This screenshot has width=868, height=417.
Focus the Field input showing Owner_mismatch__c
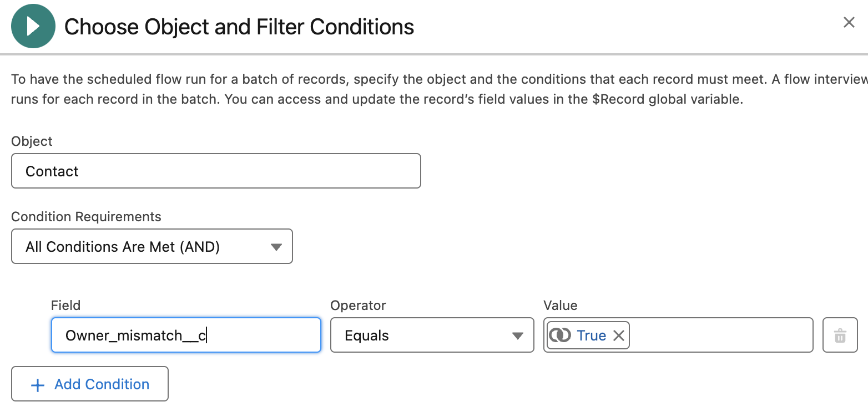(186, 335)
